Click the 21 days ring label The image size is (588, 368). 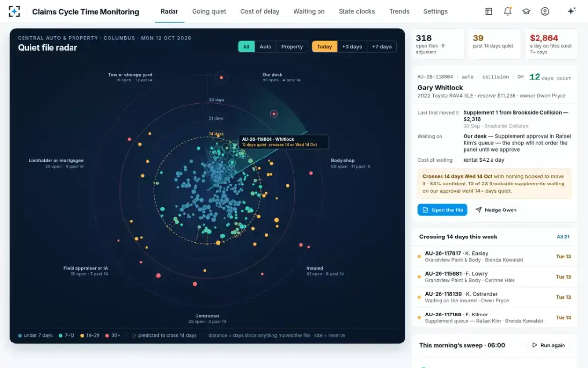coord(216,118)
